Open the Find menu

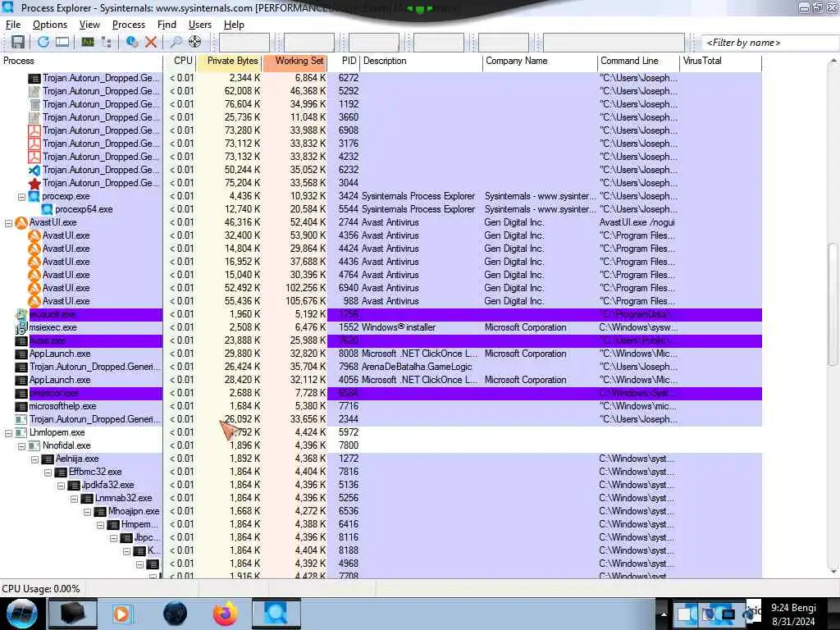(167, 25)
